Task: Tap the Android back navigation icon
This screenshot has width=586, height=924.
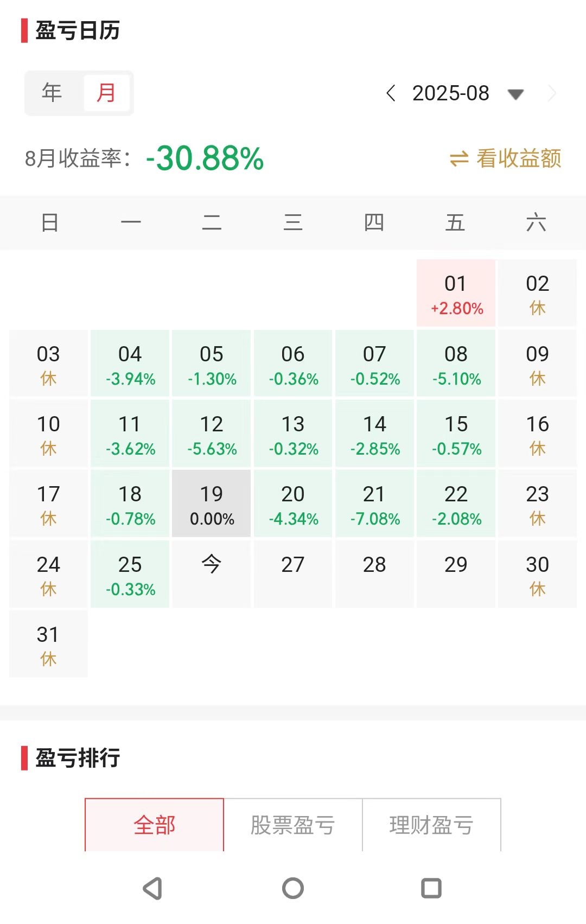Action: 153,888
